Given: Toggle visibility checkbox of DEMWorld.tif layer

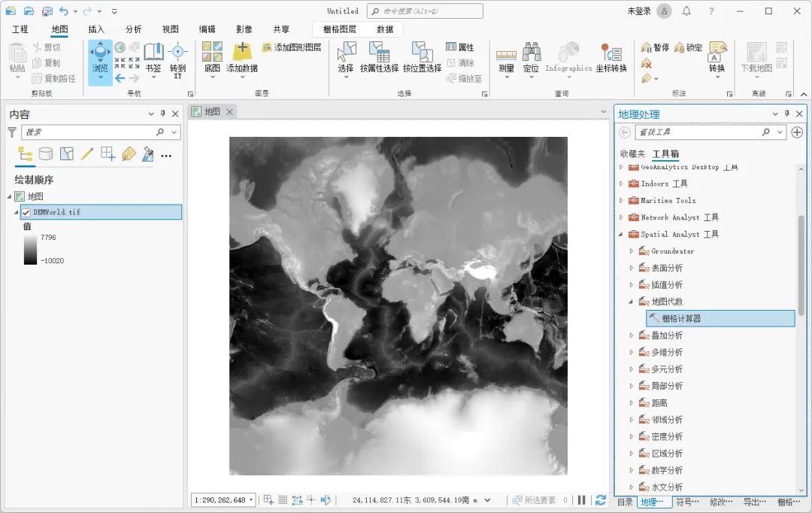Looking at the screenshot, I should 26,212.
